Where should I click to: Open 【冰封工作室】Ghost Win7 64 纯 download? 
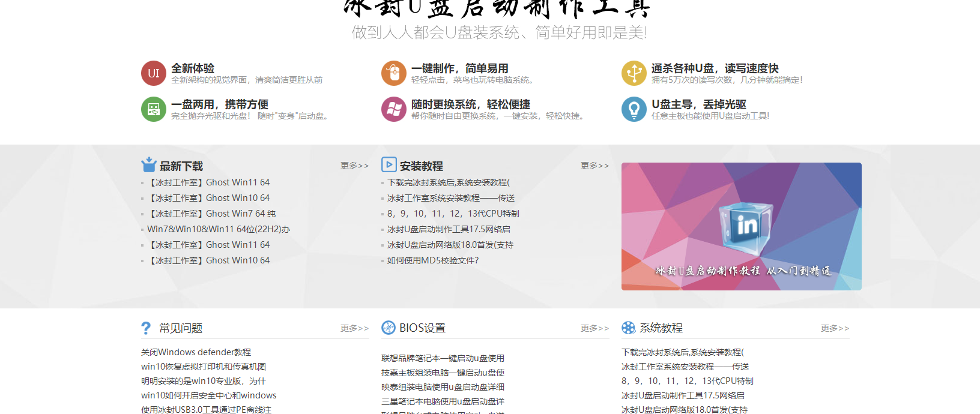pos(211,214)
